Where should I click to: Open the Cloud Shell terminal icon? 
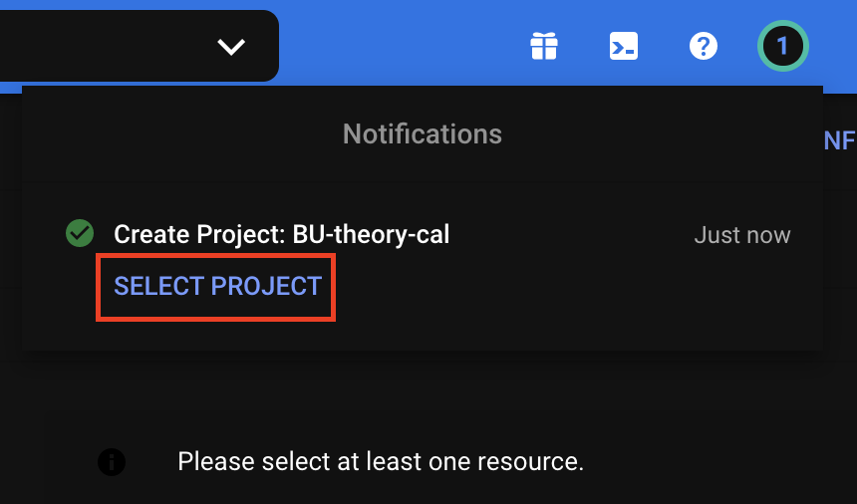(624, 46)
